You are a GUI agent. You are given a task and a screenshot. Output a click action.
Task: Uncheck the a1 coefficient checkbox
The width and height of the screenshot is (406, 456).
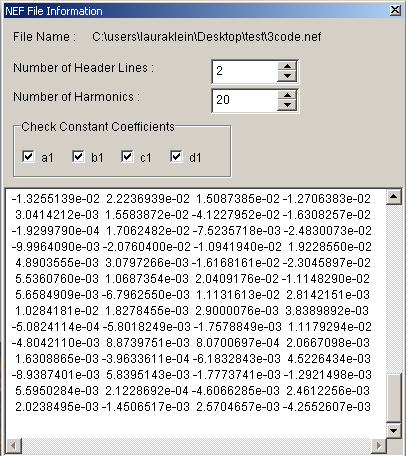click(x=28, y=156)
